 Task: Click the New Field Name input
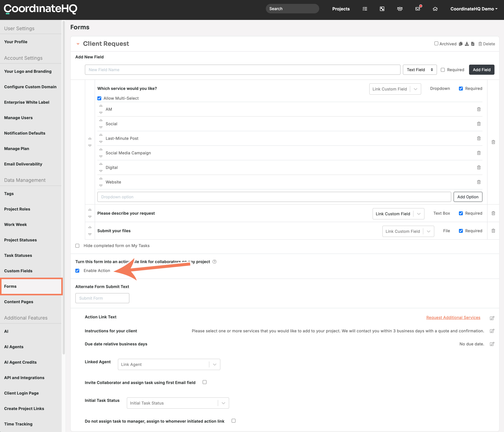pyautogui.click(x=242, y=70)
